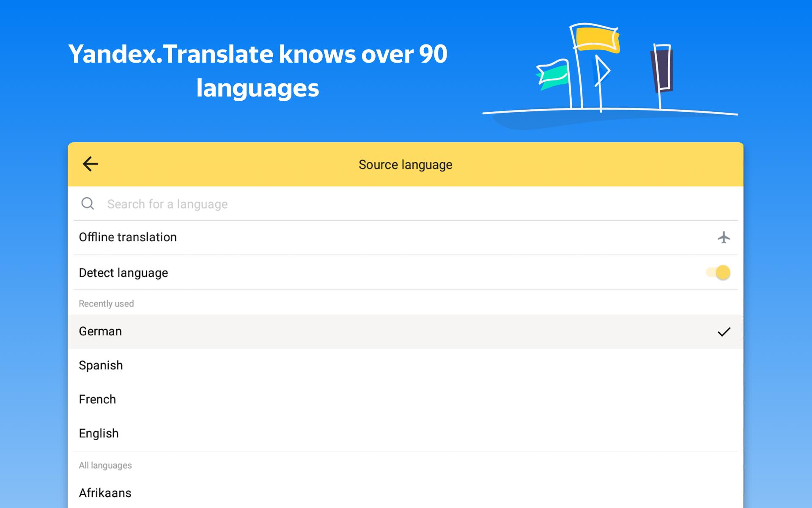The image size is (812, 508).
Task: Click the Recently used section header
Action: 106,303
